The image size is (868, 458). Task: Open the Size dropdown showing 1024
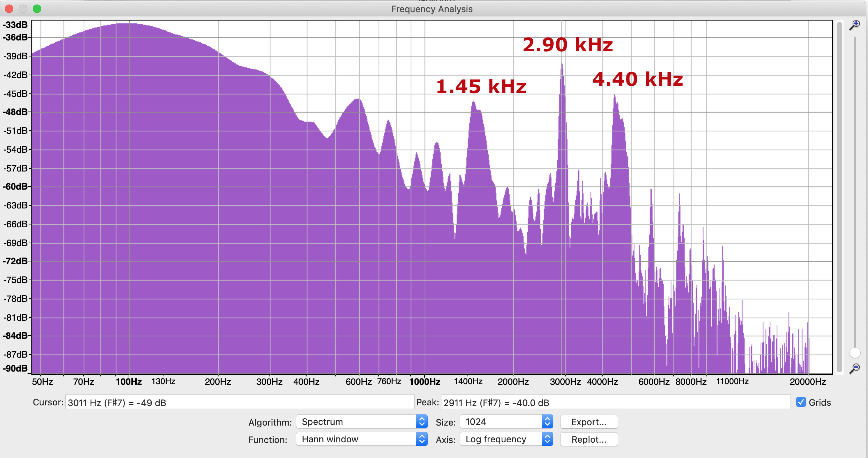tap(507, 422)
